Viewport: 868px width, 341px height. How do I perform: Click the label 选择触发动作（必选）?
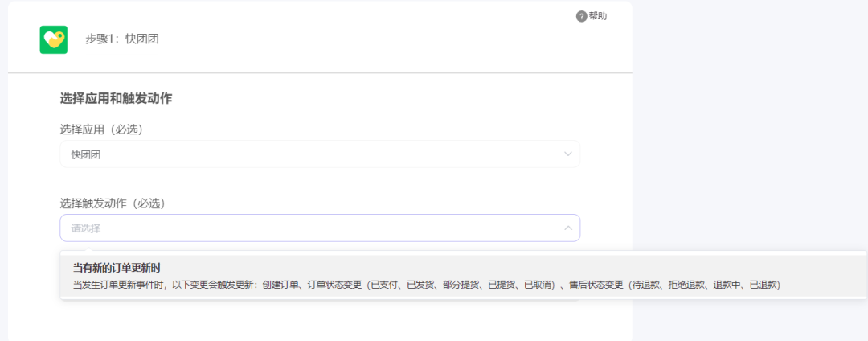(x=113, y=203)
